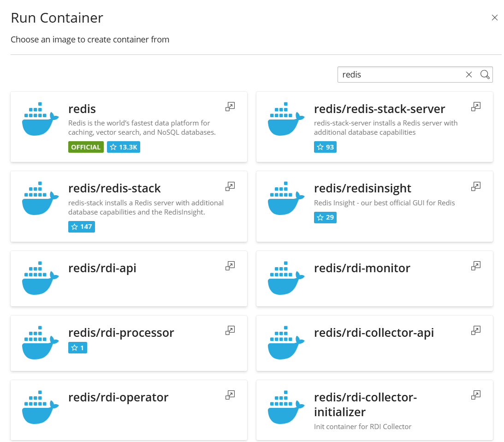Image resolution: width=504 pixels, height=442 pixels.
Task: Open Docker Hub page for the redis image
Action: (230, 107)
